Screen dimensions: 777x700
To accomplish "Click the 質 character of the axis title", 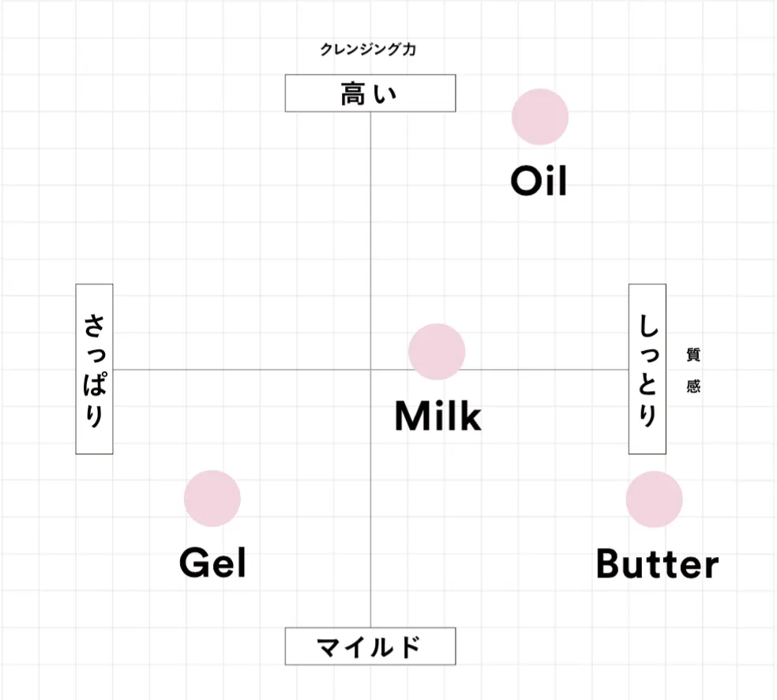I will 693,355.
